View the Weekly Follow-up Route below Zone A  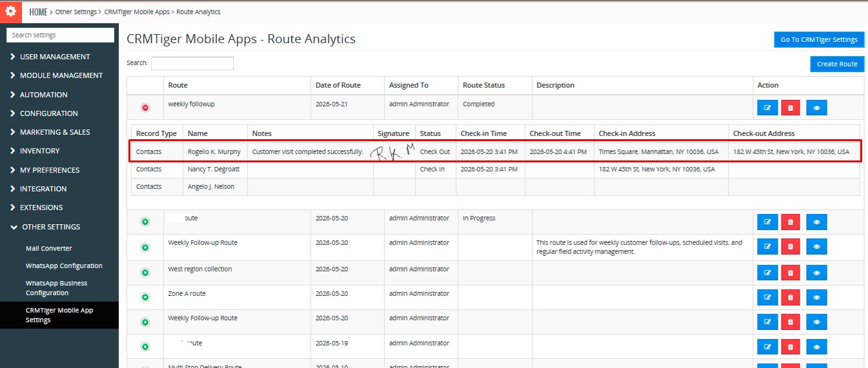(x=816, y=322)
